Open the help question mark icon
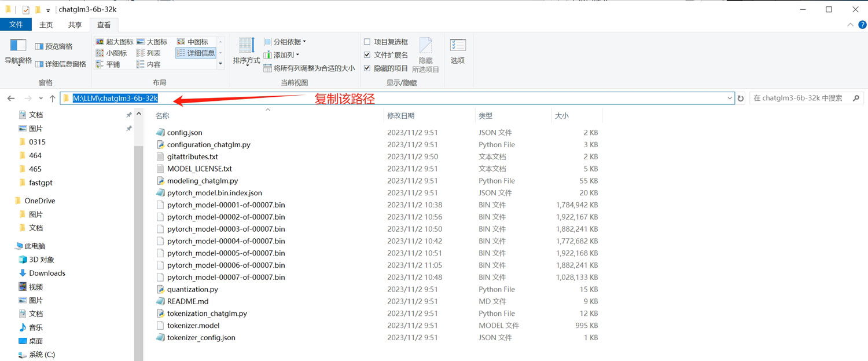Viewport: 868px width, 361px height. click(x=862, y=25)
